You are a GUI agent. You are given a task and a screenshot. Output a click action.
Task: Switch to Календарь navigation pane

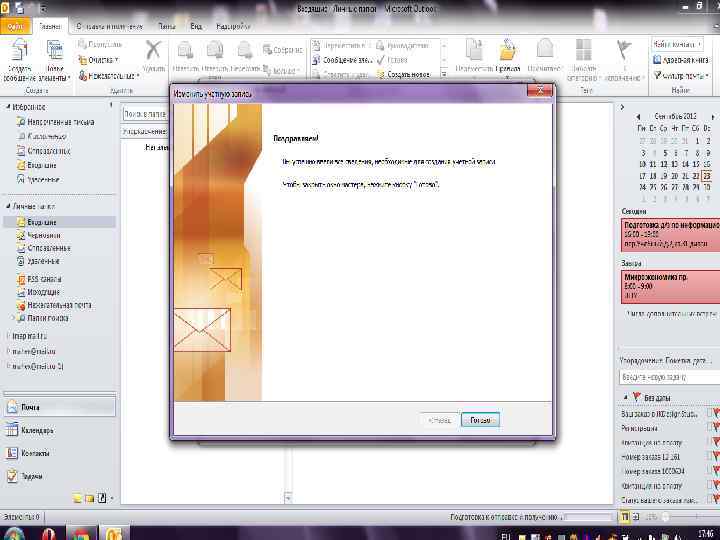pyautogui.click(x=60, y=430)
